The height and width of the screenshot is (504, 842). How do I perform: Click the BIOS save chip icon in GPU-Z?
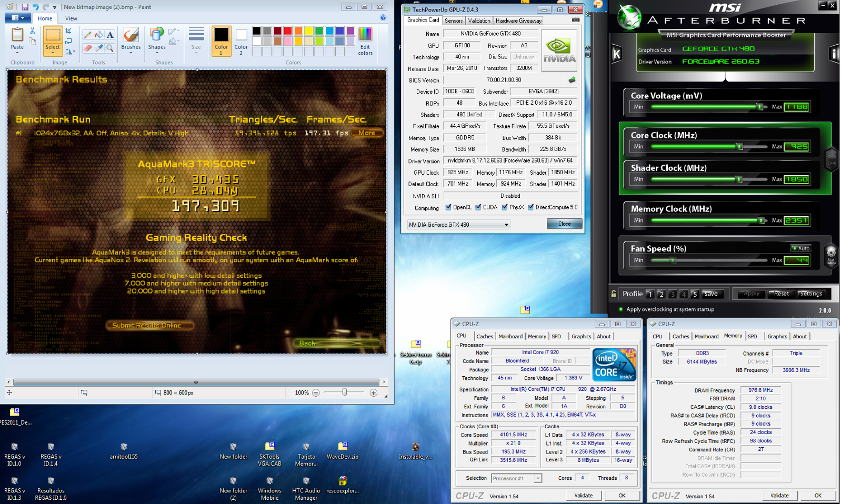[572, 80]
